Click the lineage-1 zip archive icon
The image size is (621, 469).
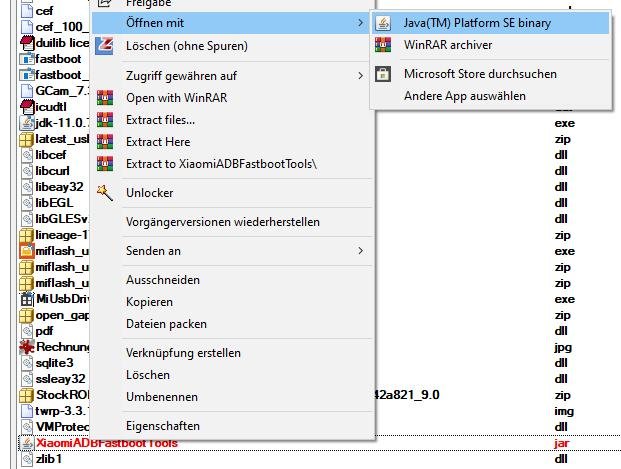coord(27,235)
